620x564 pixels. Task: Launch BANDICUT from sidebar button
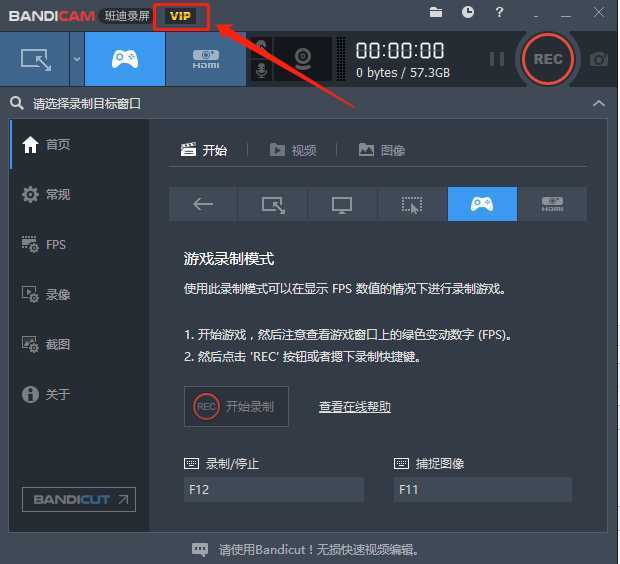pos(79,500)
